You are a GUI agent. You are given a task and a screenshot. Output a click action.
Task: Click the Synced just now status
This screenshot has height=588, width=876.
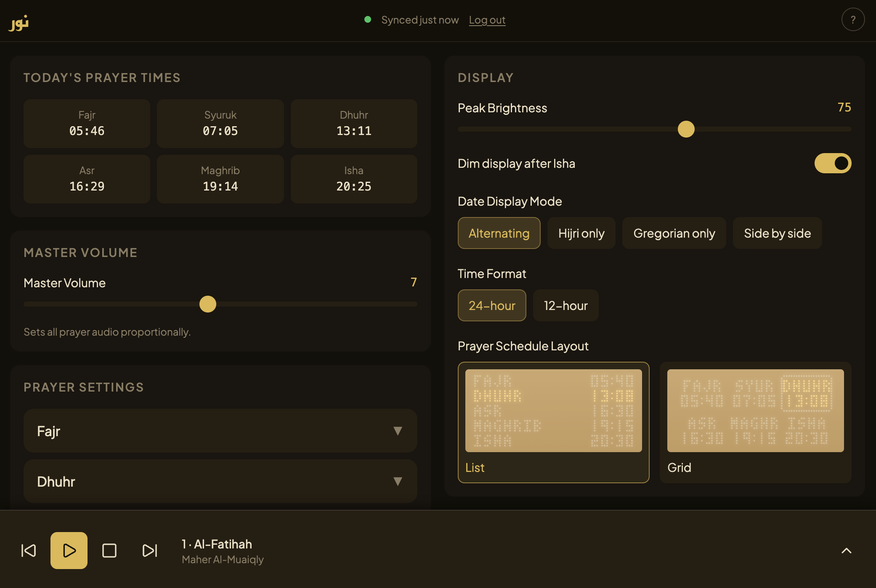pyautogui.click(x=420, y=20)
